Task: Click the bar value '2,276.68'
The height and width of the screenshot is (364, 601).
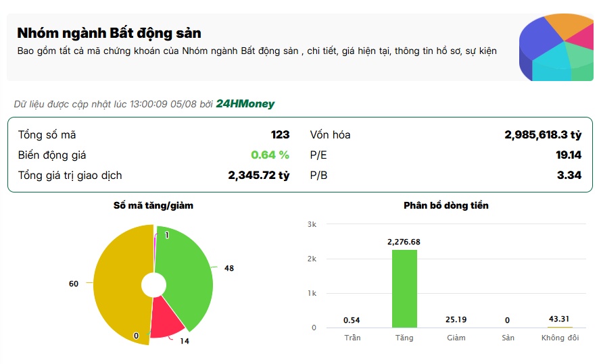Action: click(x=404, y=242)
